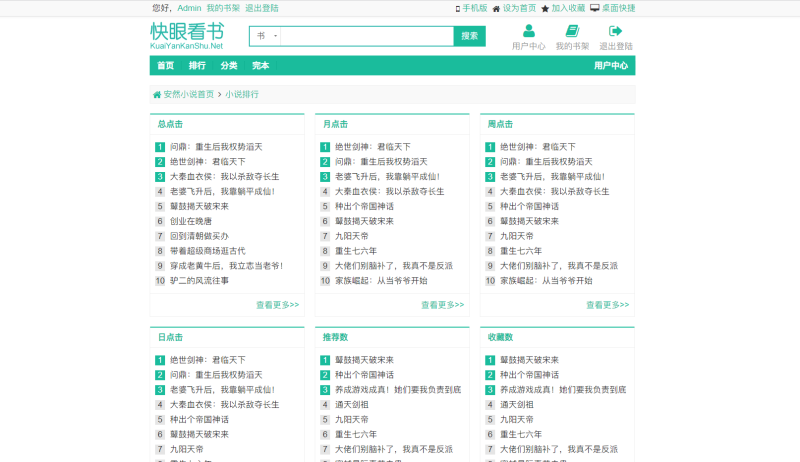Open 用户中心 in the green nav bar

pyautogui.click(x=611, y=65)
